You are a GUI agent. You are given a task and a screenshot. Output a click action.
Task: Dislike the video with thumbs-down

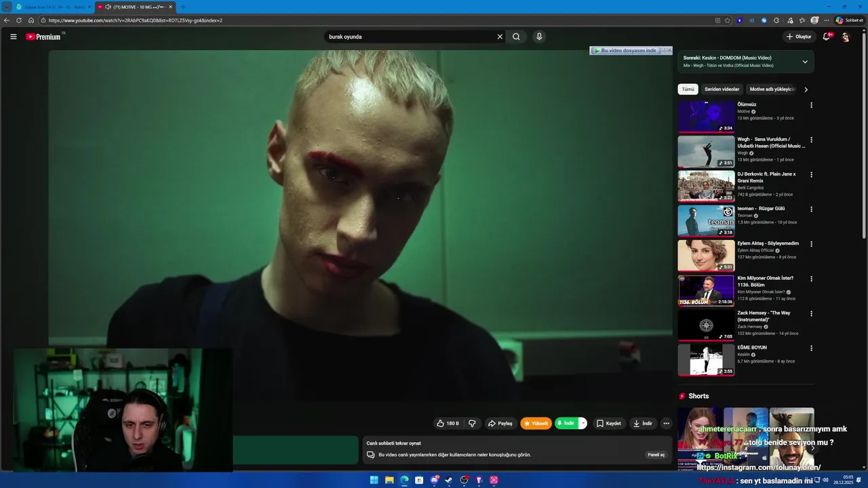click(472, 423)
